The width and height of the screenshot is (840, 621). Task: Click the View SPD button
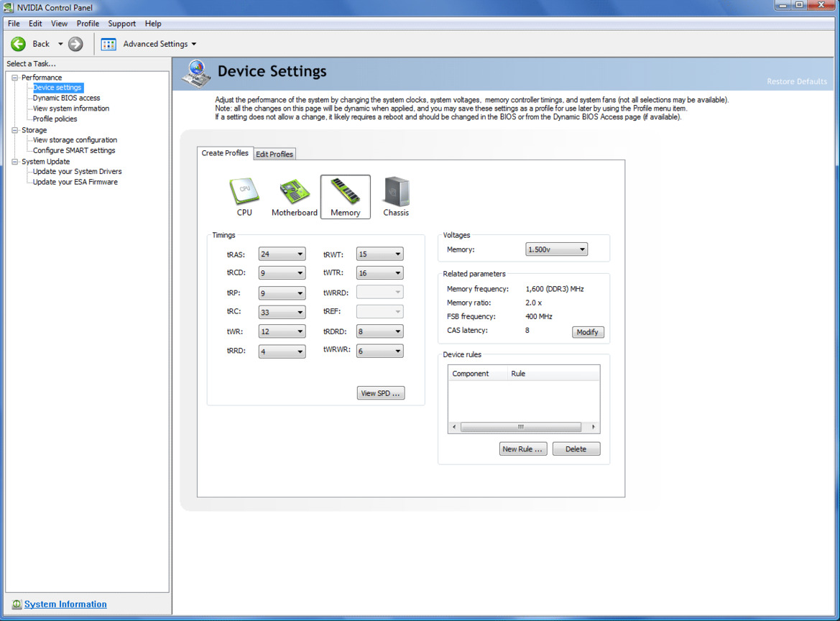pyautogui.click(x=380, y=393)
